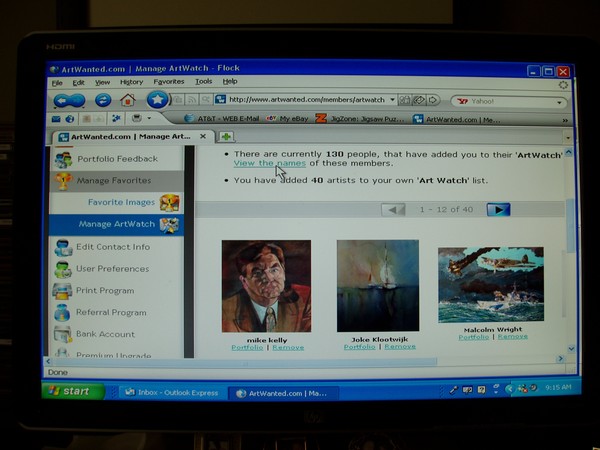Viewport: 600px width, 450px height.
Task: Open the History menu
Action: coord(131,82)
